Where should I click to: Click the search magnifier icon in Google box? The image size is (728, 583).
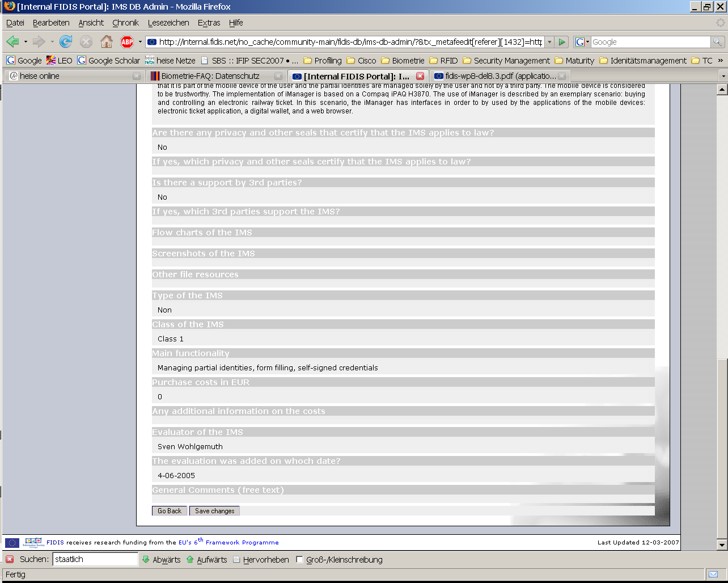(x=717, y=42)
